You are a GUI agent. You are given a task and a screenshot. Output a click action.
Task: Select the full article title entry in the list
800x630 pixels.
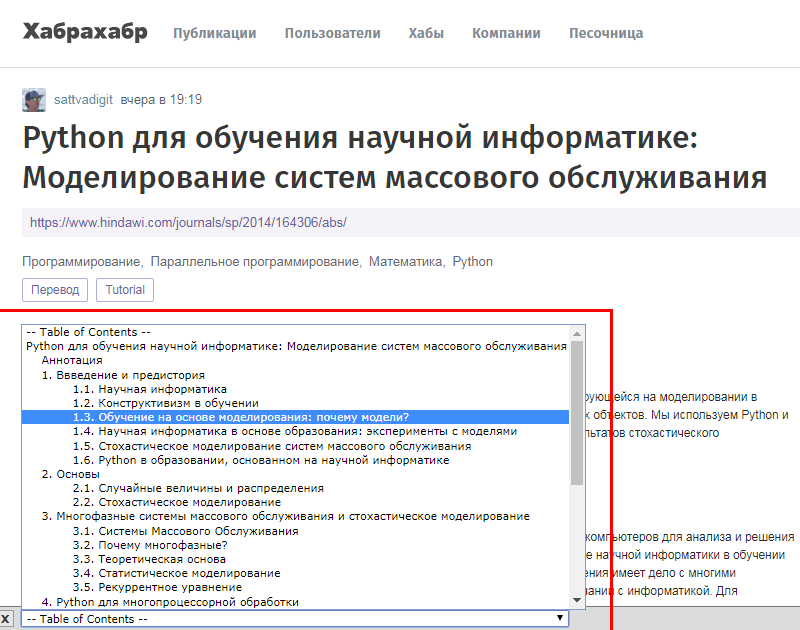295,346
